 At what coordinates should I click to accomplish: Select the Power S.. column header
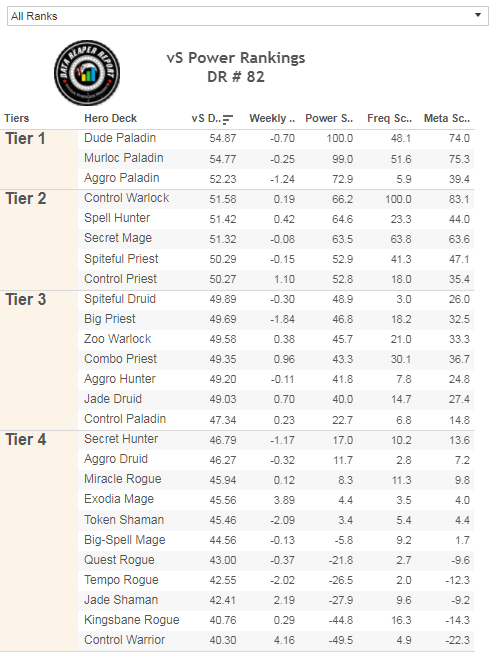[329, 119]
